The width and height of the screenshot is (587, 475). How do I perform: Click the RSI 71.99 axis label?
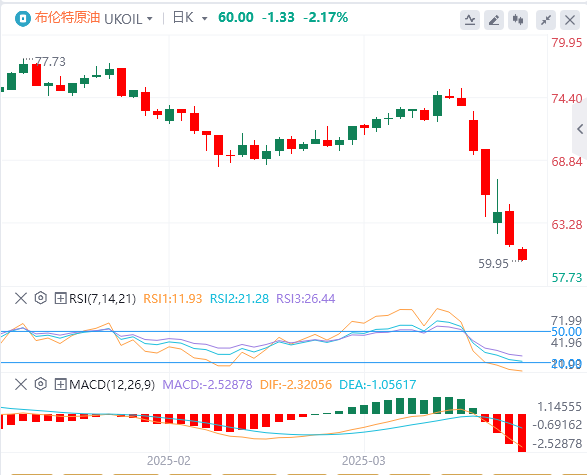[567, 321]
